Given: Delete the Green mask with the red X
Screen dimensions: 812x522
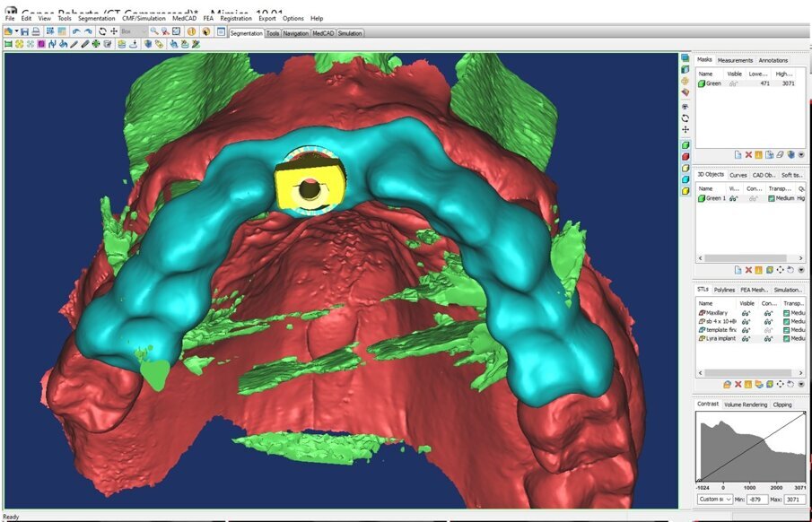Looking at the screenshot, I should [x=748, y=154].
